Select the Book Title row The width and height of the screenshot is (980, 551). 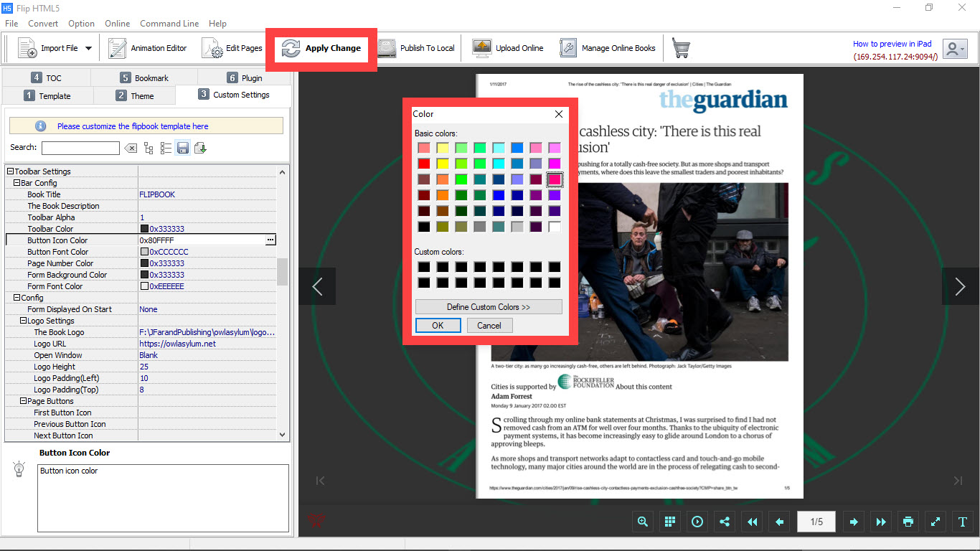[x=141, y=194]
